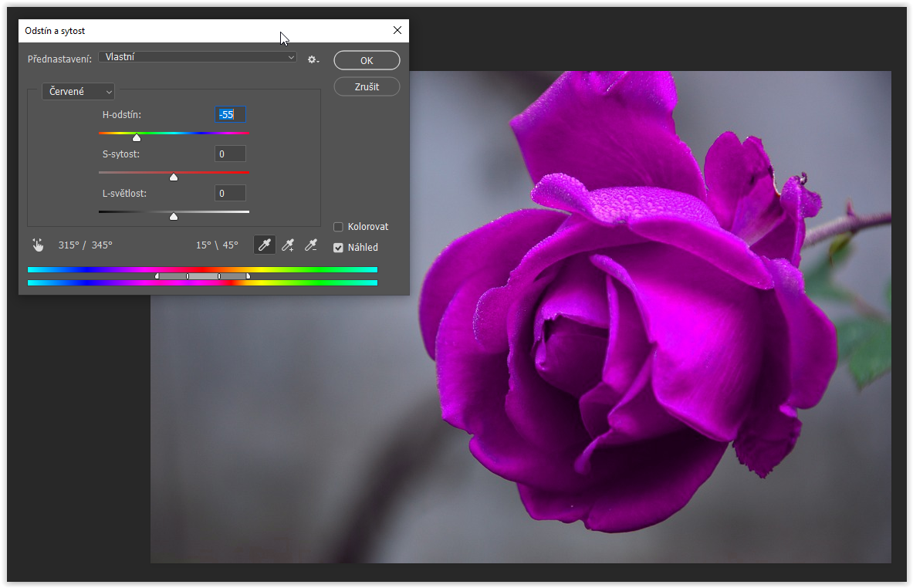The image size is (913, 588).
Task: Open the Červené color range dropdown
Action: click(x=78, y=91)
